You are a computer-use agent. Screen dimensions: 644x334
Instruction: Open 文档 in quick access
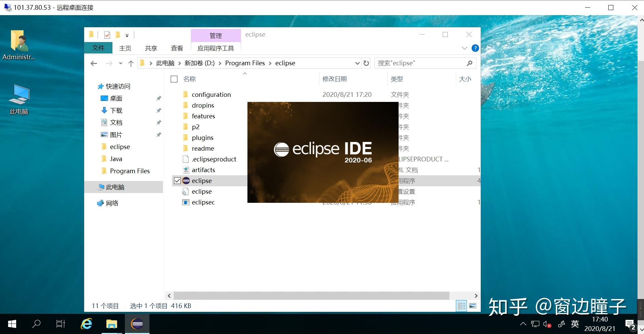coord(116,123)
